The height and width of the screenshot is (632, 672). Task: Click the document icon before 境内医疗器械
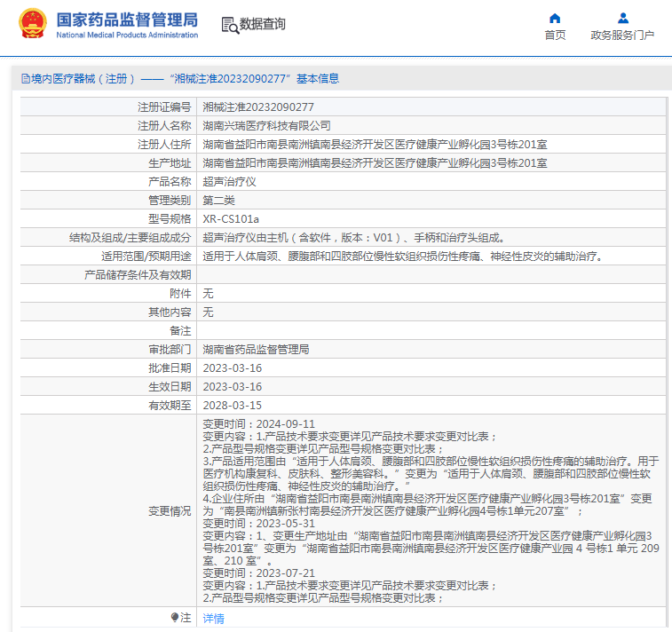(x=25, y=79)
